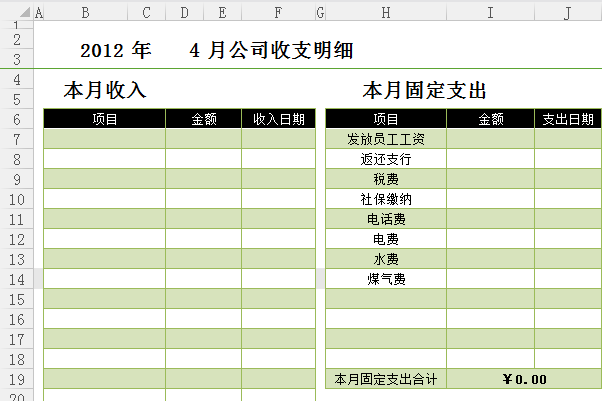Click the Select All corner triangle
602x401 pixels.
(x=17, y=13)
